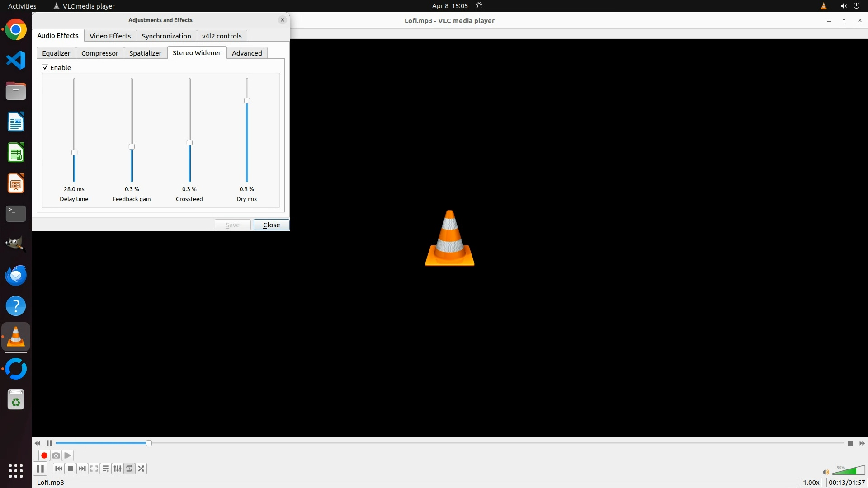Toggle shuffle random playback
The image size is (868, 488).
(x=141, y=469)
